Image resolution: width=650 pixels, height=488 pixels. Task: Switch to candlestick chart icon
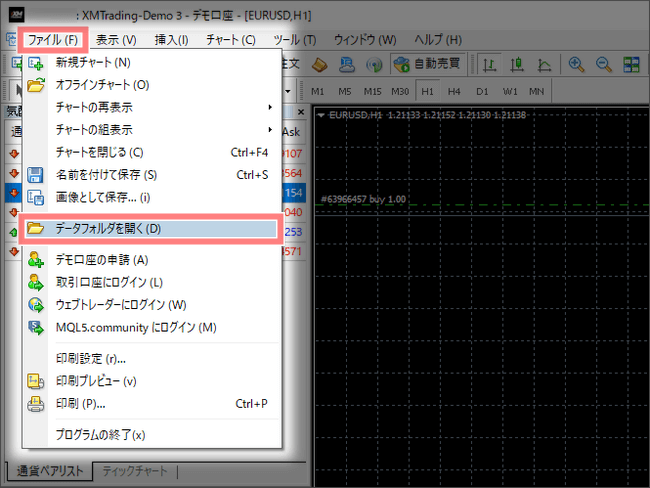(517, 65)
